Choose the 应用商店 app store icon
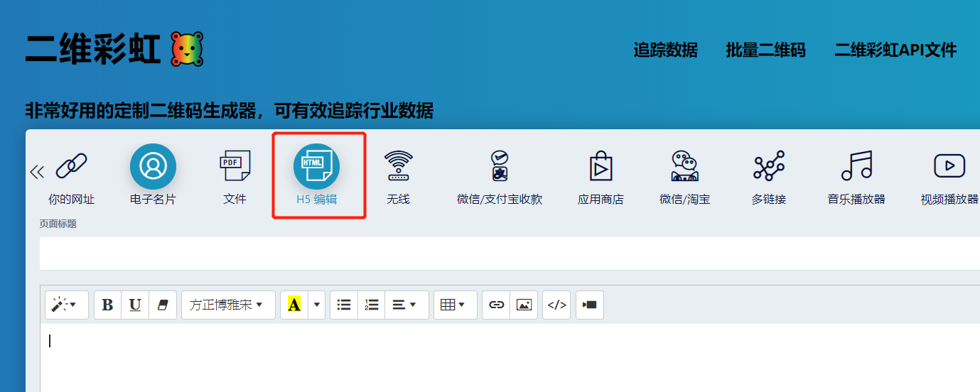Viewport: 980px width, 392px height. (601, 167)
